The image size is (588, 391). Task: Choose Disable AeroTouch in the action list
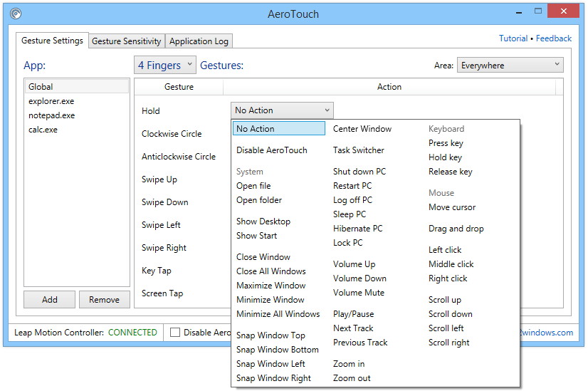272,150
